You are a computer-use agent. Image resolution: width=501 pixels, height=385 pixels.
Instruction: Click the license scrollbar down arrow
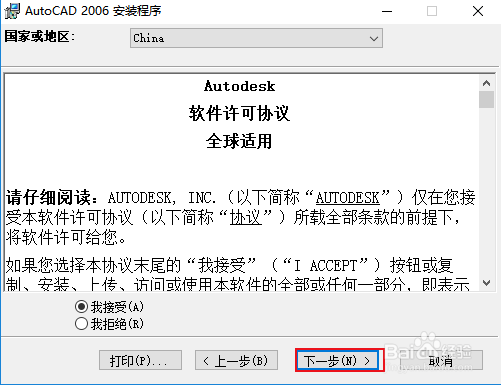(x=486, y=283)
